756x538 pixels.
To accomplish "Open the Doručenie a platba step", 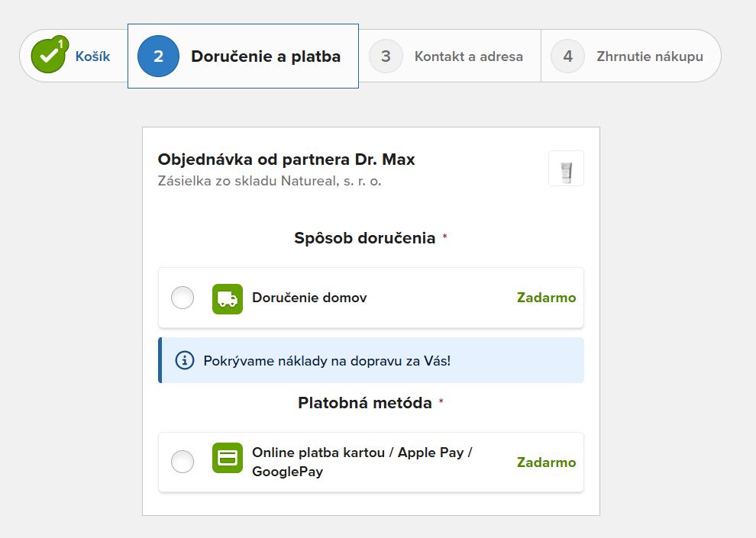I will [x=265, y=56].
